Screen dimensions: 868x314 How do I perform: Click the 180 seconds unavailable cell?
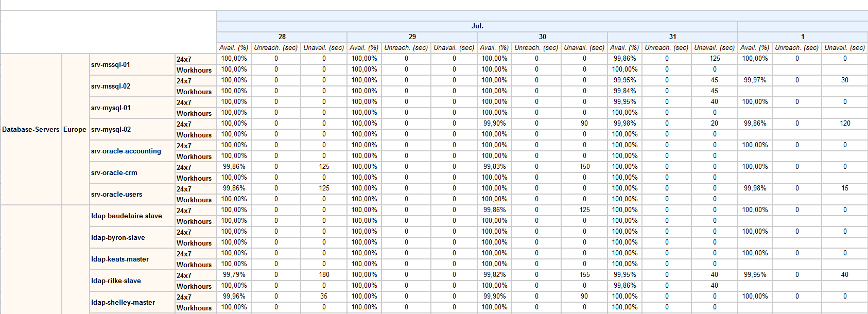[324, 275]
